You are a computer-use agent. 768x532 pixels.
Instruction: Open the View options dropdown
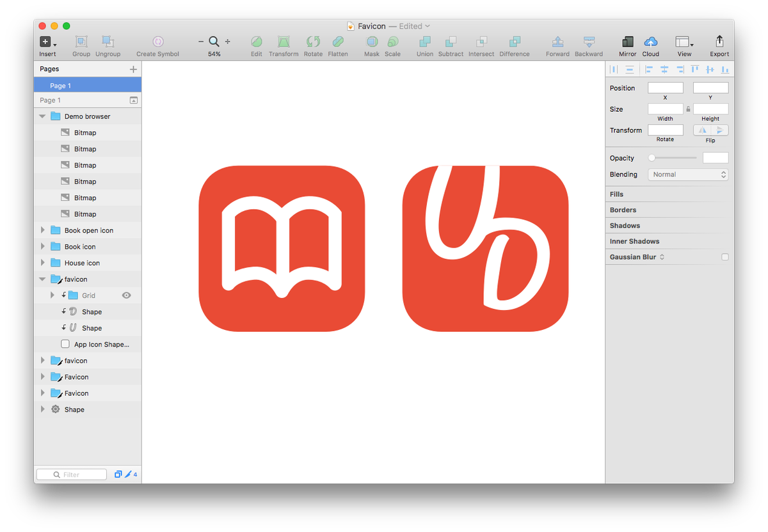pyautogui.click(x=684, y=42)
